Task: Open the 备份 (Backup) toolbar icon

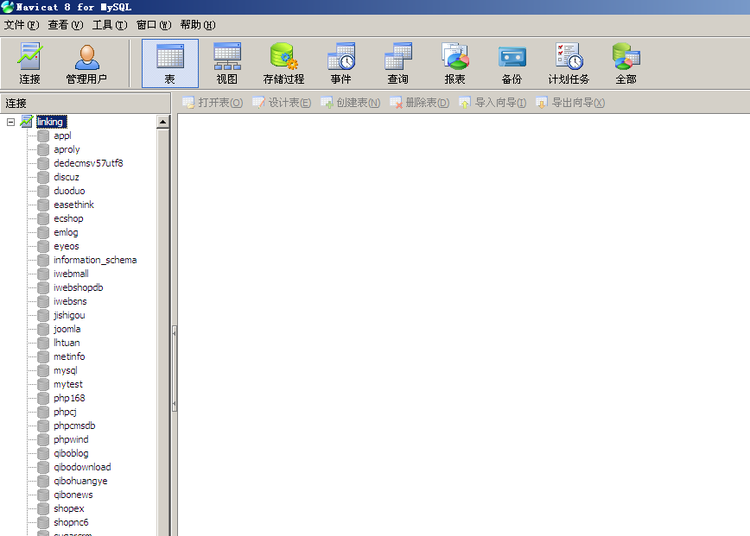Action: tap(512, 64)
